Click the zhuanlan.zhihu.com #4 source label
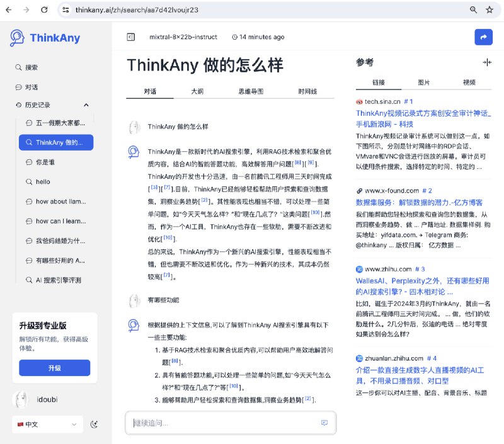Screen dimensions: 504x444 click(396, 358)
